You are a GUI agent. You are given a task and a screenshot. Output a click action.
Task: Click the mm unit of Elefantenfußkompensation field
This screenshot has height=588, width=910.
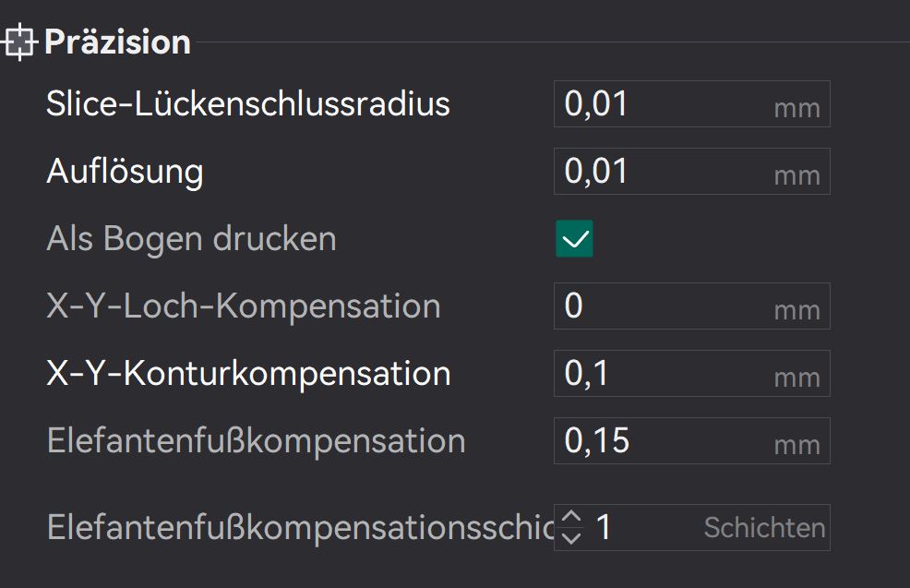[x=796, y=444]
